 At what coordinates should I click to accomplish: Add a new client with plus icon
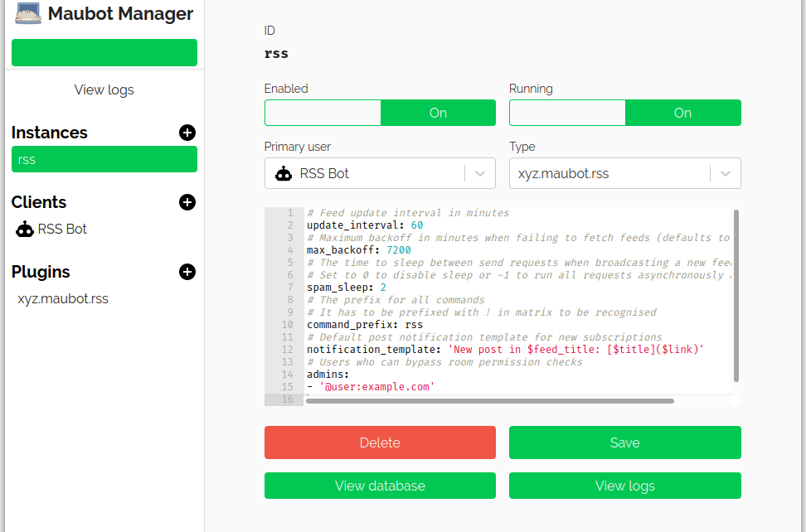(x=187, y=202)
